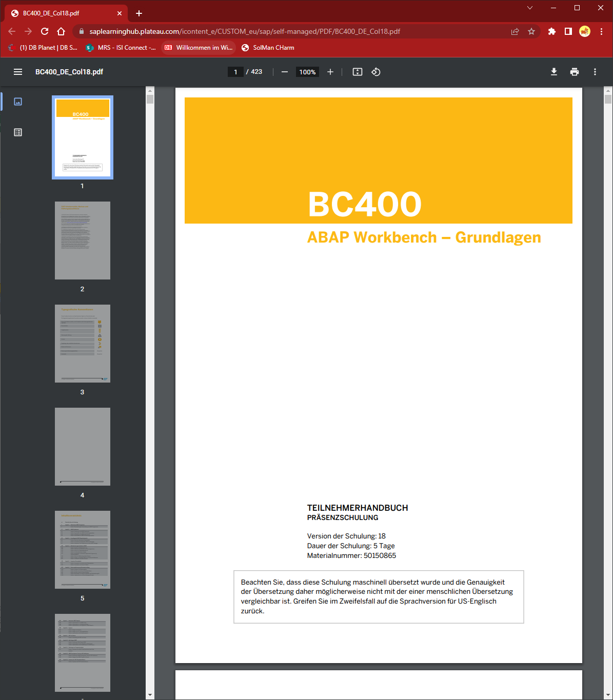The image size is (613, 700).
Task: Click the PRÄSENZSCHULUNG text
Action: [343, 518]
